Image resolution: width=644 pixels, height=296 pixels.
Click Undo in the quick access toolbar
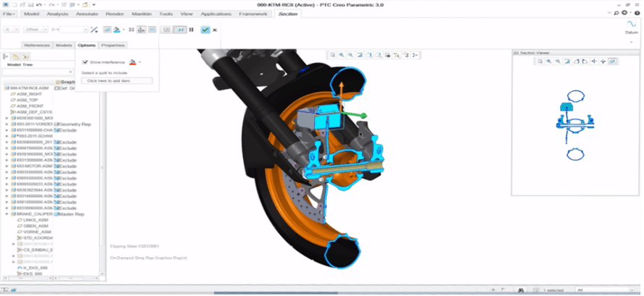click(39, 4)
